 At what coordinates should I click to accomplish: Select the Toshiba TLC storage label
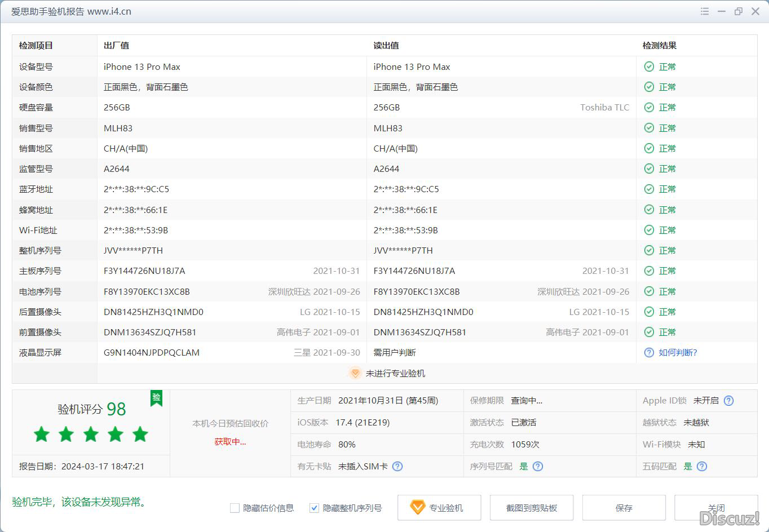[604, 107]
